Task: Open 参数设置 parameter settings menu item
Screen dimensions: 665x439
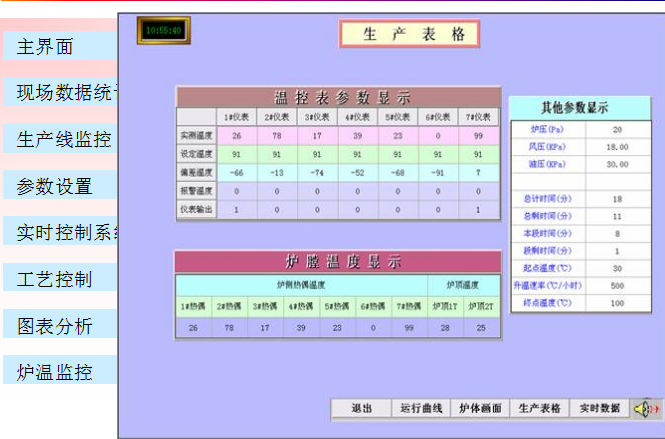Action: [x=55, y=186]
